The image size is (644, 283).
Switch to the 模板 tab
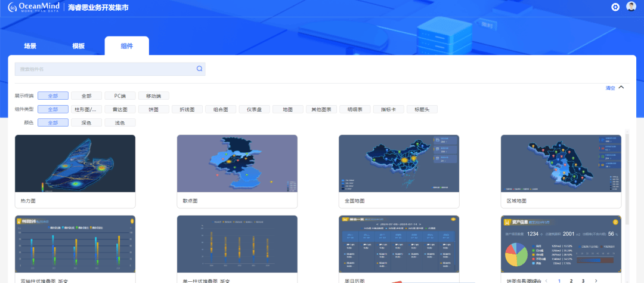pyautogui.click(x=79, y=46)
